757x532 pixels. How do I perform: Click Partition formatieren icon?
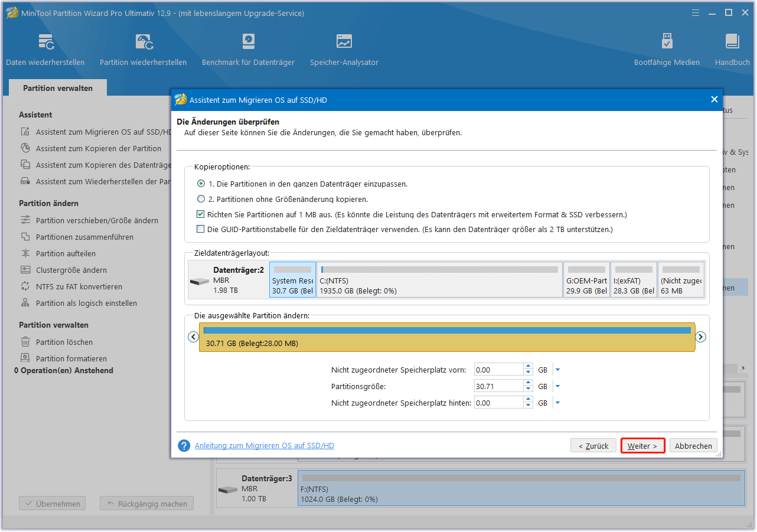click(x=25, y=359)
